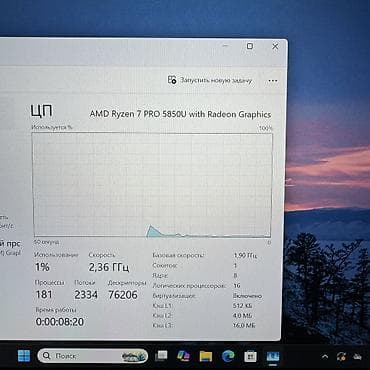Expand the system tray hidden icons chevron
Screen dimensions: 370x370
point(325,356)
